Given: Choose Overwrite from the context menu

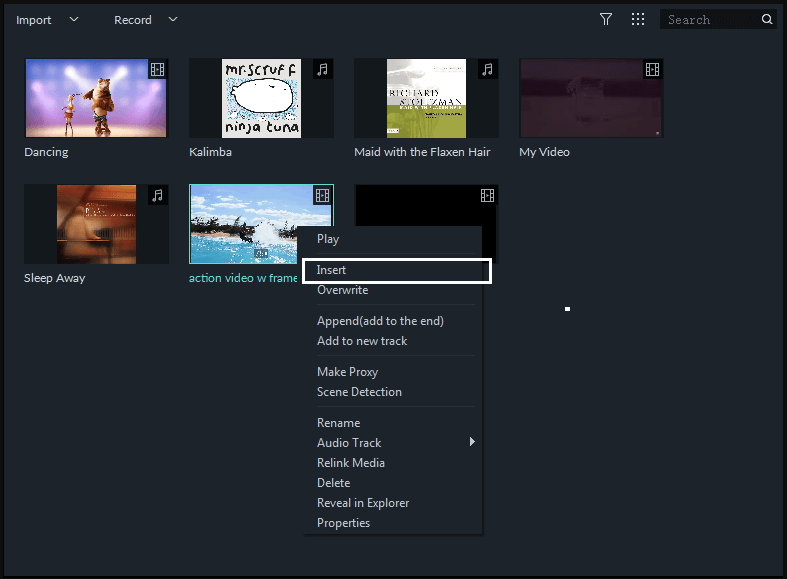Looking at the screenshot, I should 342,290.
